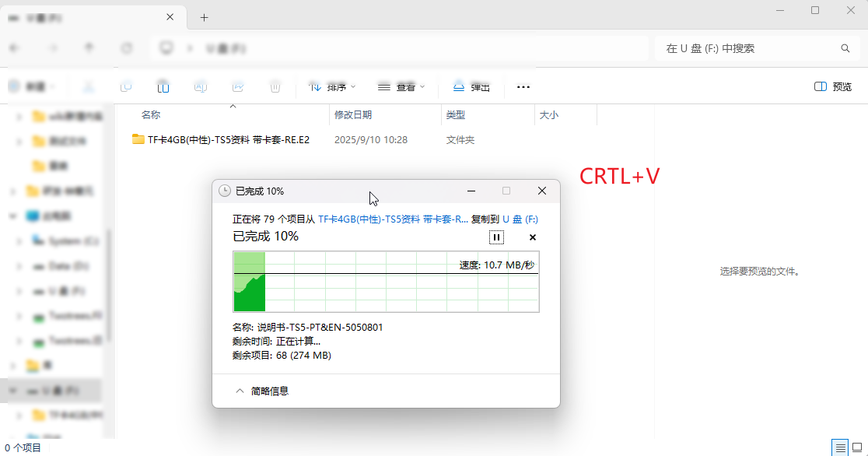Pause the file copy operation
The width and height of the screenshot is (868, 456).
(496, 237)
